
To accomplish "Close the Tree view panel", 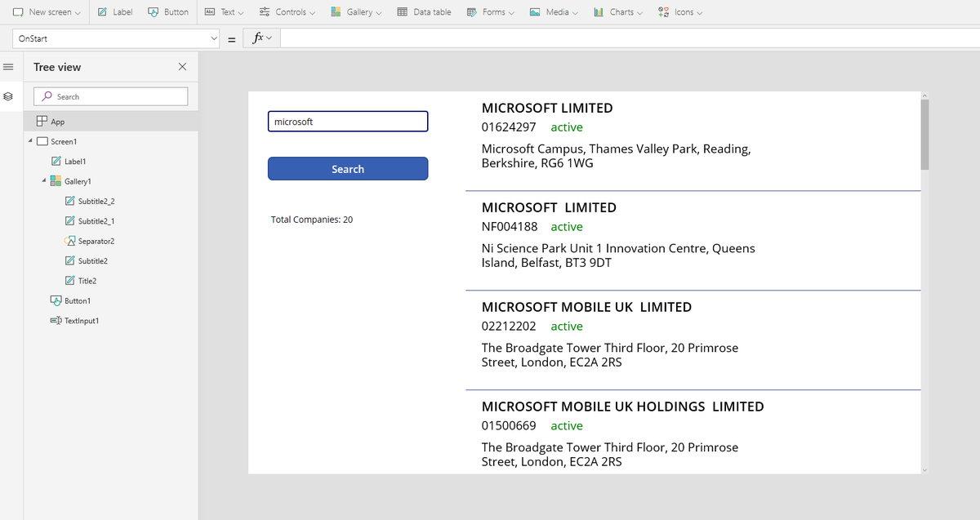I will tap(182, 67).
